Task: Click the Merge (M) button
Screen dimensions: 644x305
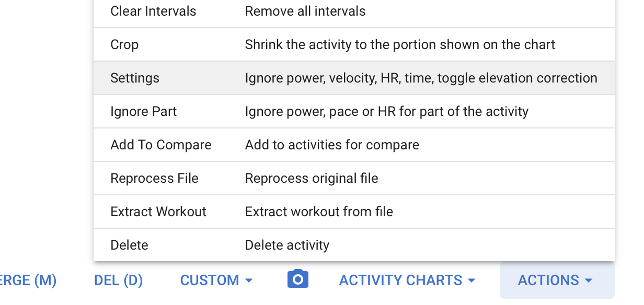Action: pos(28,280)
